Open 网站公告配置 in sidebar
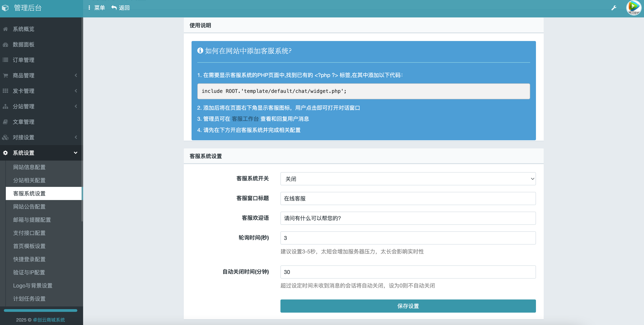The height and width of the screenshot is (325, 644). 29,207
